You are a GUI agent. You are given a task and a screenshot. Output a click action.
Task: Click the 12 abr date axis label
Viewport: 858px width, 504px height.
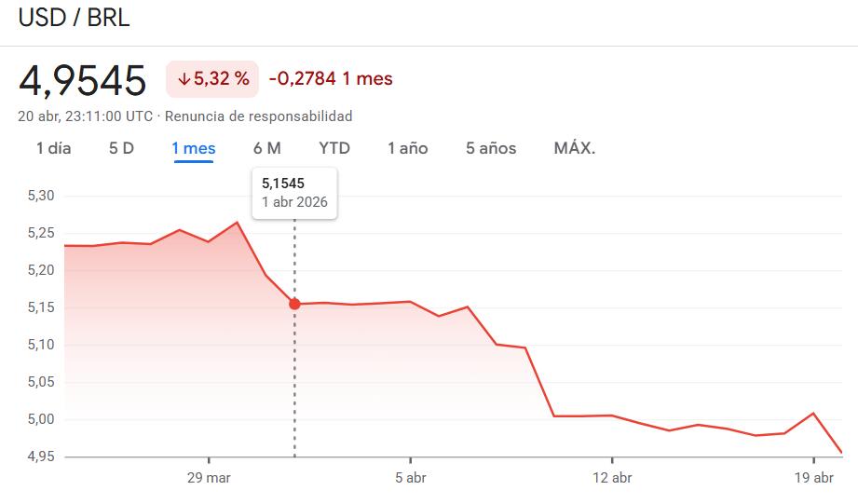coord(611,477)
